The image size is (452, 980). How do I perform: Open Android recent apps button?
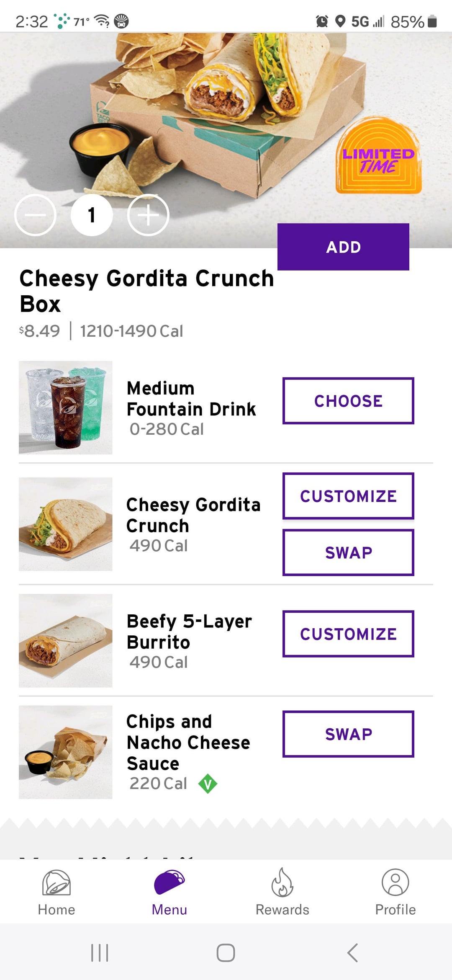pyautogui.click(x=100, y=953)
